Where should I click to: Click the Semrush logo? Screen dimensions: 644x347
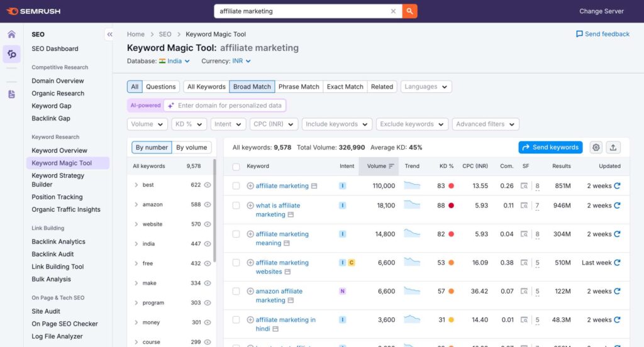pyautogui.click(x=34, y=11)
